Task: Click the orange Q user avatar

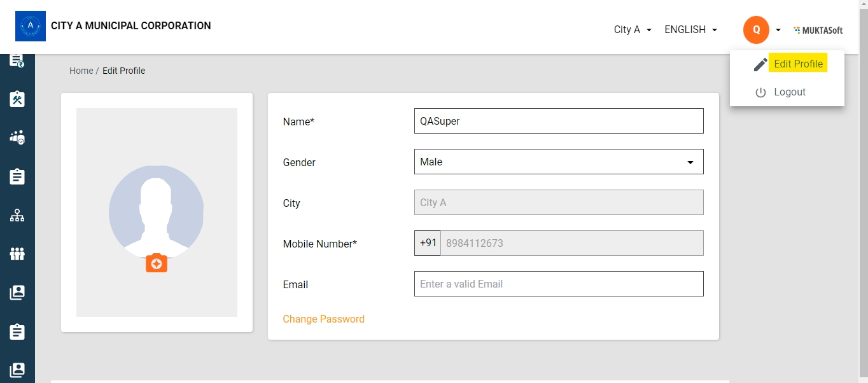Action: pyautogui.click(x=756, y=30)
